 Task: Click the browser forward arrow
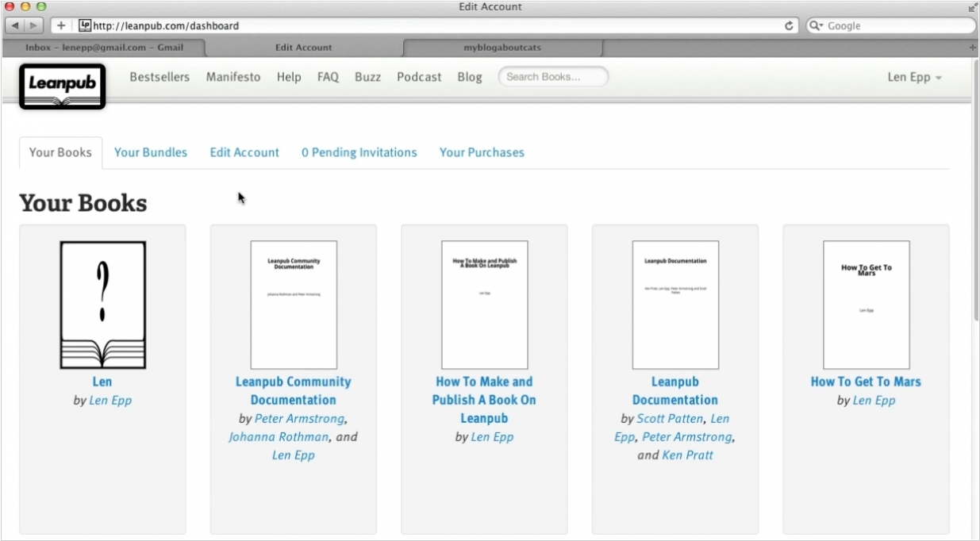pos(35,25)
